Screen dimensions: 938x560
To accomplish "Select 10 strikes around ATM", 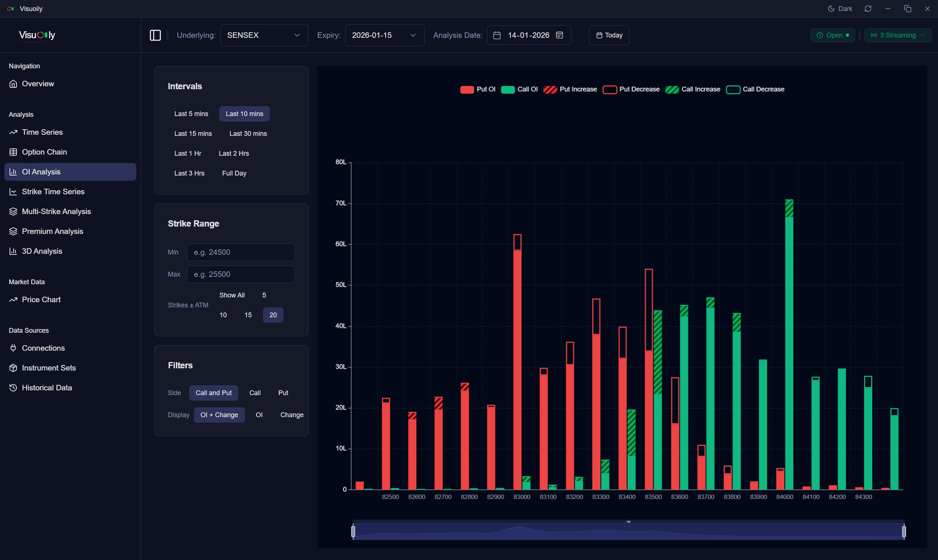I will point(223,315).
